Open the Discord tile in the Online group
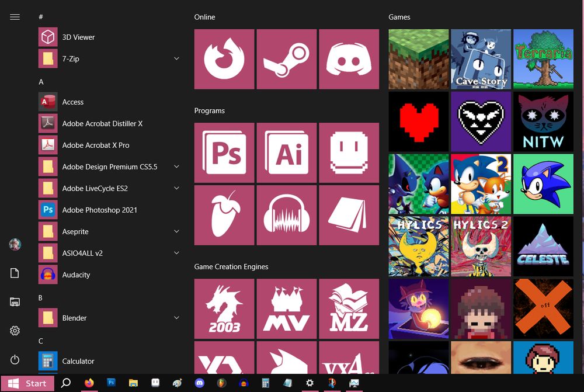This screenshot has height=392, width=584. tap(349, 59)
